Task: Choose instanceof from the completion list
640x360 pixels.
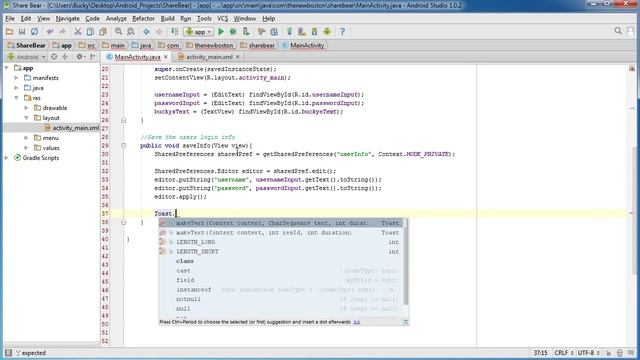Action: 281,289
